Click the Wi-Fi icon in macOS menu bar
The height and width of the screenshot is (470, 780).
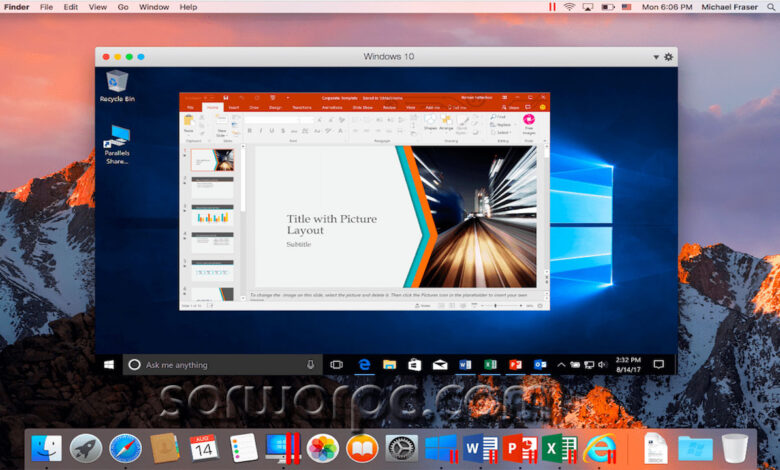click(x=570, y=7)
